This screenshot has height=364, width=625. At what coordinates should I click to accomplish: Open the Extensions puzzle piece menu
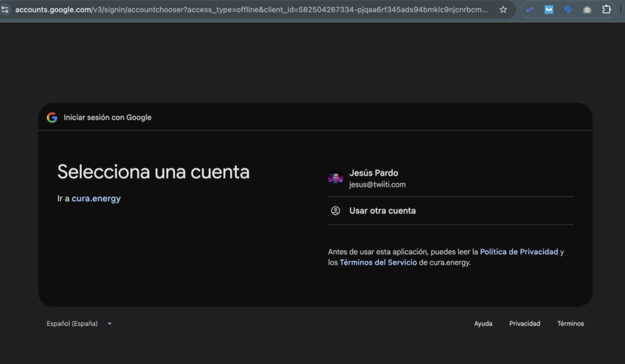[606, 9]
